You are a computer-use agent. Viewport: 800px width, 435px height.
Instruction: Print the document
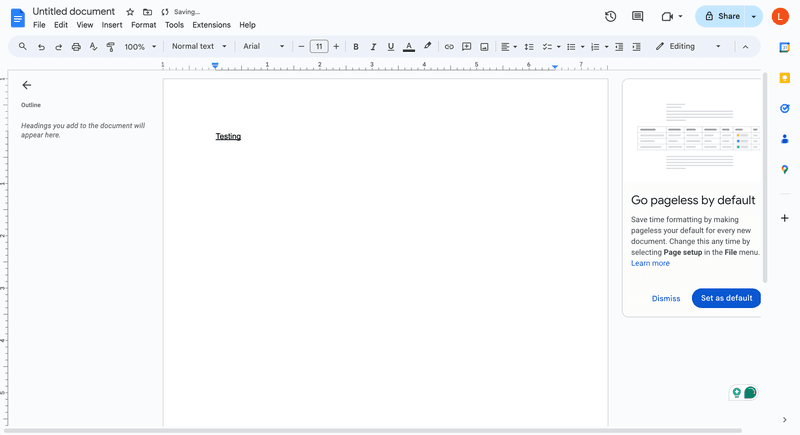tap(76, 47)
